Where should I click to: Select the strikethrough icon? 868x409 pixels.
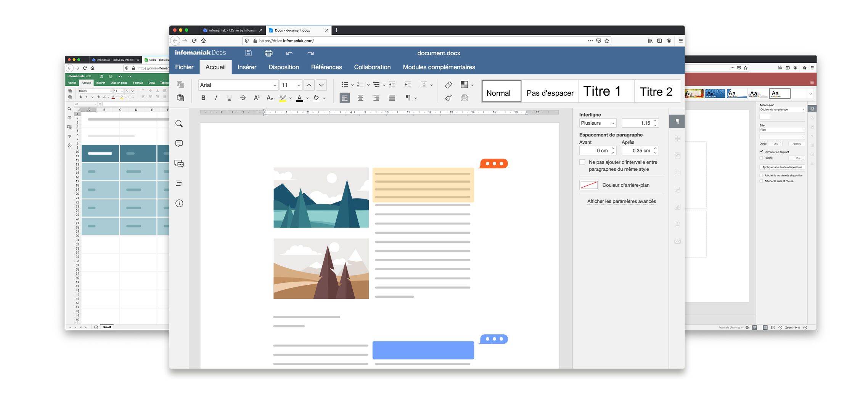point(243,98)
